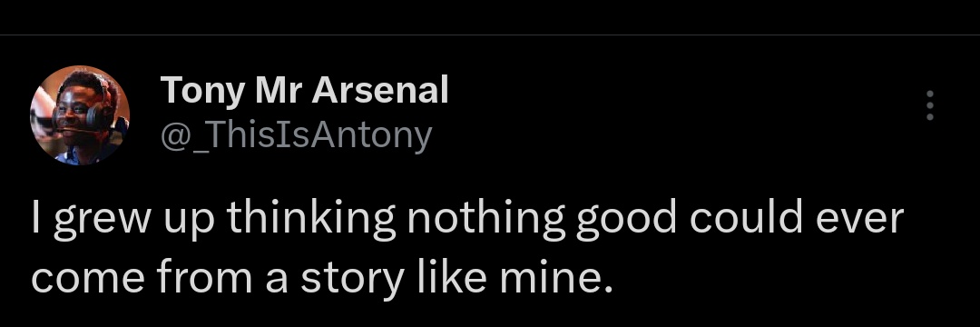
Task: Open the tweet starting 'I grew up thinking'
Action: coord(467,248)
